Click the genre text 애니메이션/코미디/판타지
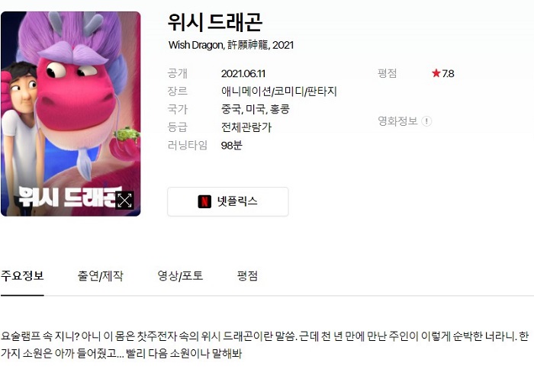This screenshot has width=534, height=392. click(x=279, y=92)
